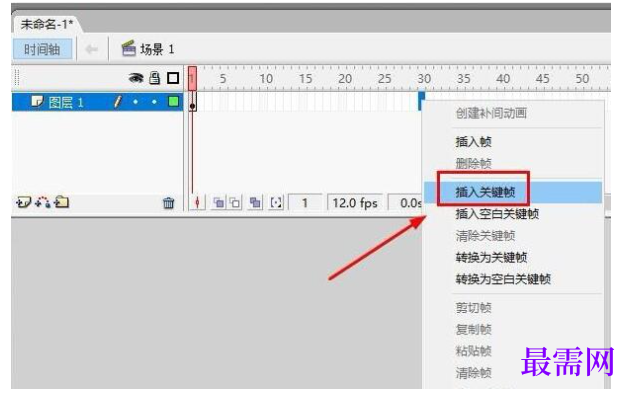Toggle the 图层 1 visibility dot
Image resolution: width=633 pixels, height=393 pixels.
[136, 102]
